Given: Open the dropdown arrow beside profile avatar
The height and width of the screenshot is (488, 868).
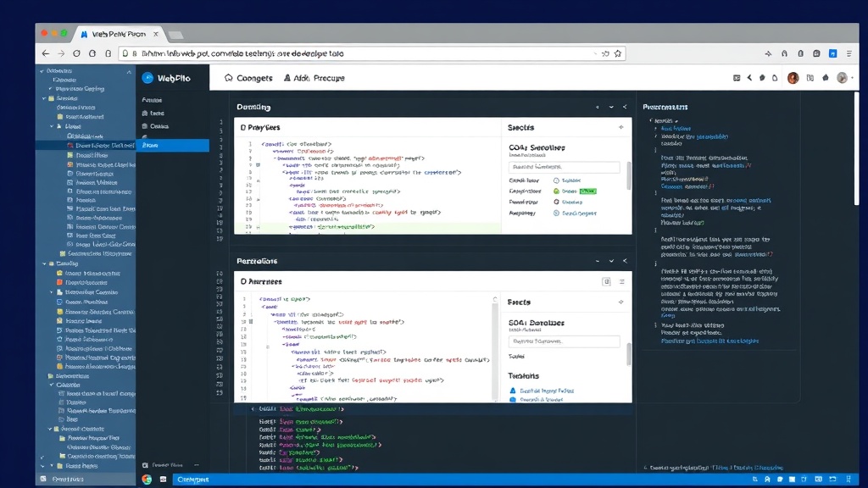Looking at the screenshot, I should click(852, 78).
